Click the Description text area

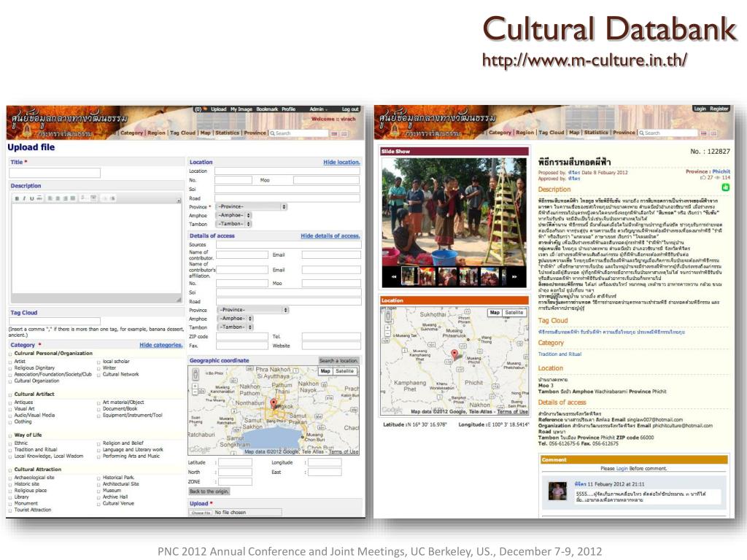96,248
